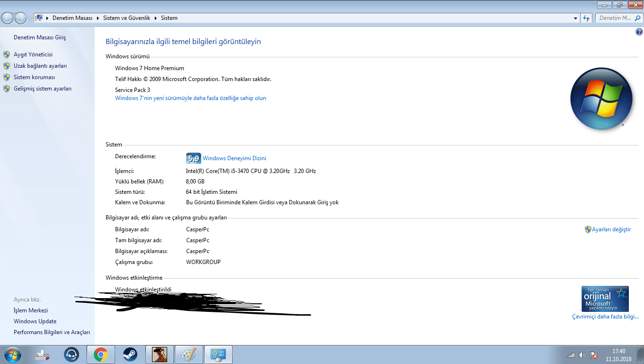Screen dimensions: 644x364
Task: Open Windows Deneyimi Dizini link
Action: 234,158
